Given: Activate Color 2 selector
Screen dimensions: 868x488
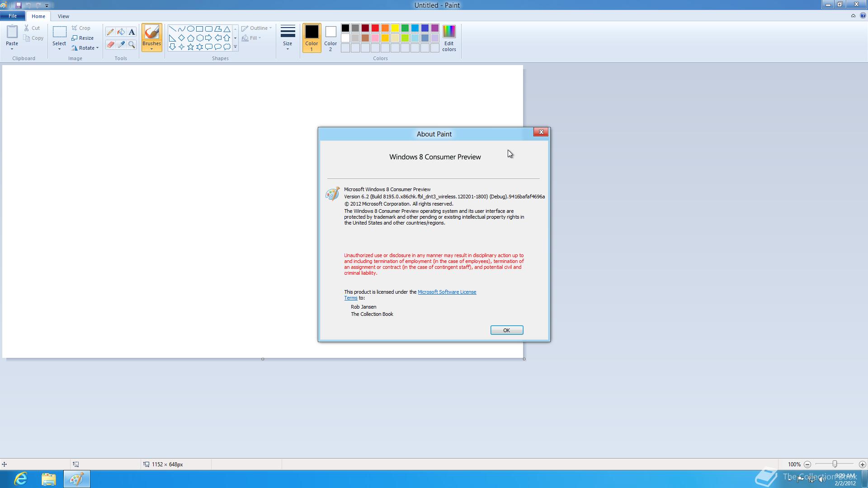Looking at the screenshot, I should (x=330, y=38).
